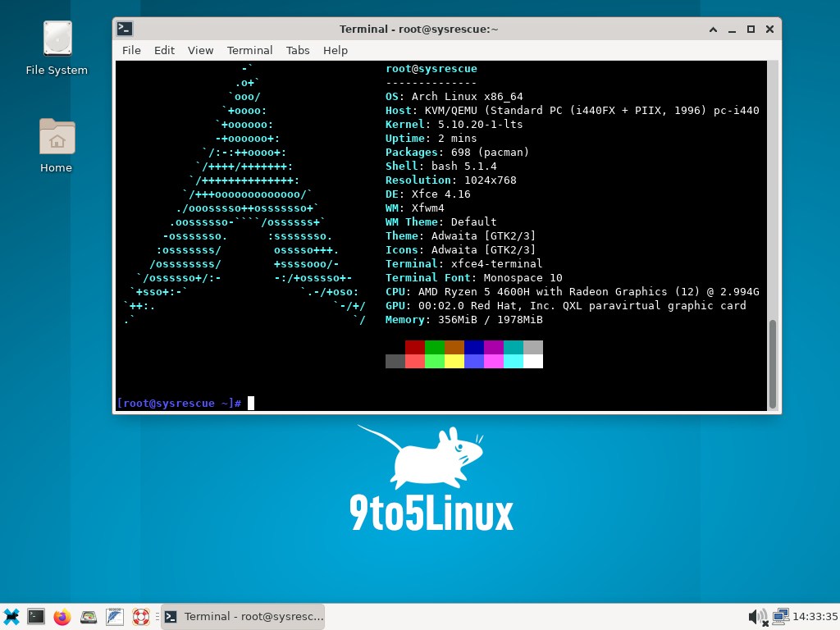This screenshot has width=840, height=630.
Task: Maximize the terminal window
Action: (751, 30)
